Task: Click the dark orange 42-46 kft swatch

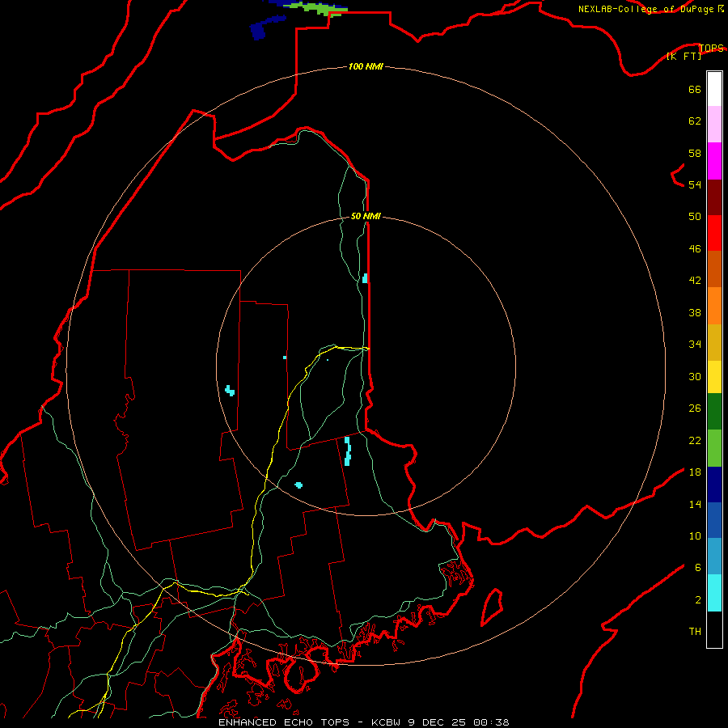Action: point(714,269)
